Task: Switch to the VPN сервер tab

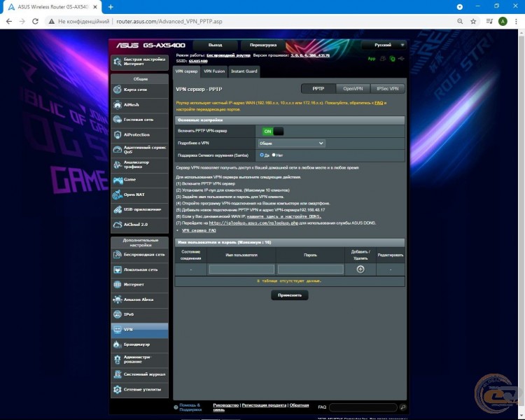Action: (186, 71)
